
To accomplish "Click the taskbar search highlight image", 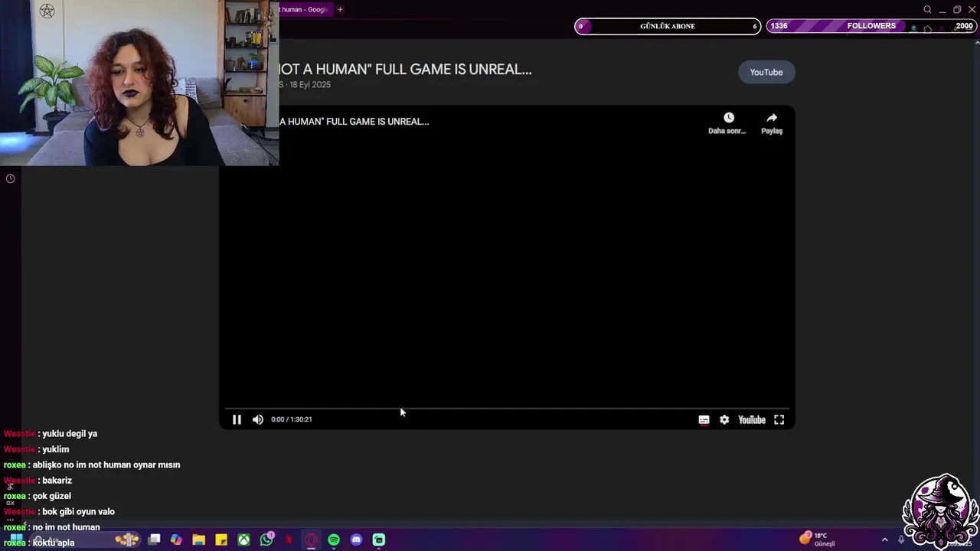I will 127,540.
